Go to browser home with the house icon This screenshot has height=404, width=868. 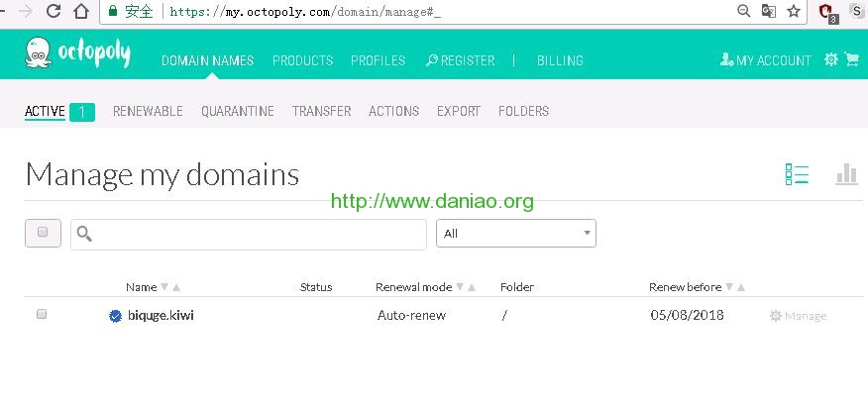pyautogui.click(x=81, y=11)
